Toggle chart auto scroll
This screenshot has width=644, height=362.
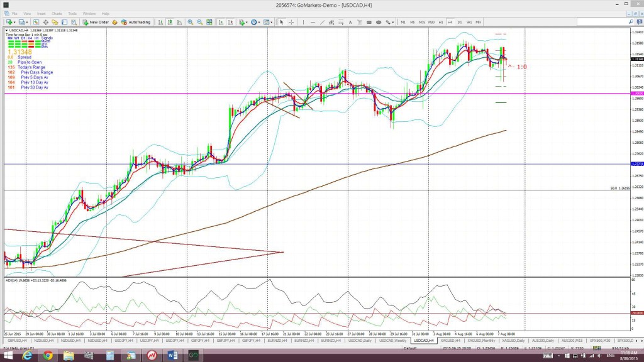[221, 22]
